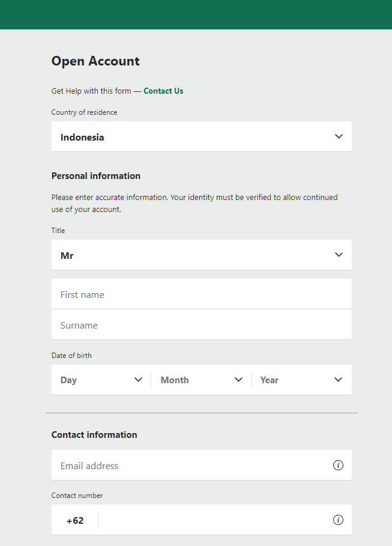Select the Day placeholder in Date of birth
The width and height of the screenshot is (392, 546).
(x=69, y=380)
